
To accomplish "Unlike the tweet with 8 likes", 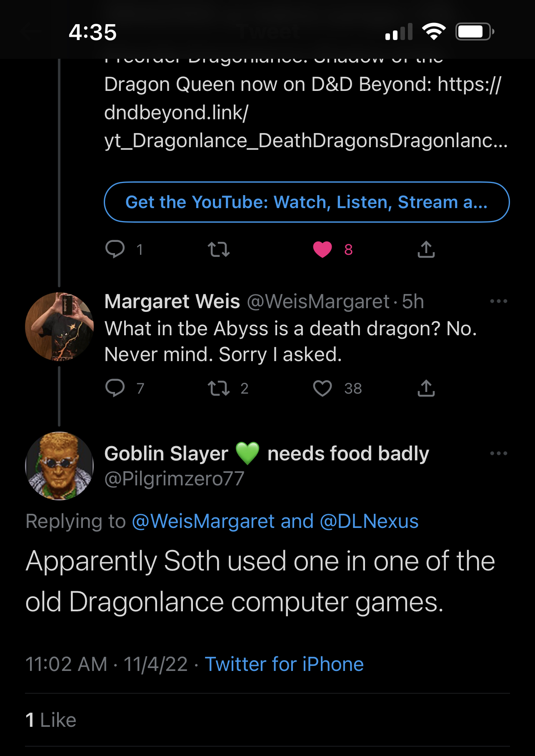I will pos(322,249).
